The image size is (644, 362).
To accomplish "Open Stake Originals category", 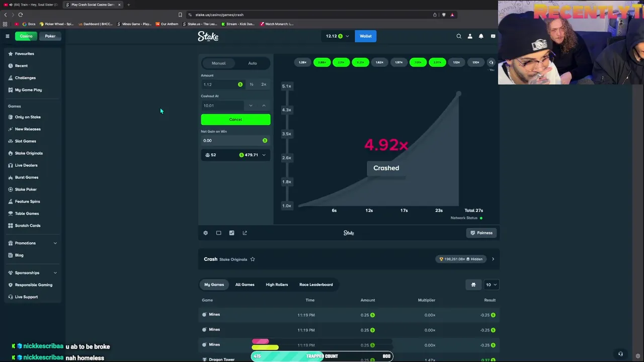I will pyautogui.click(x=29, y=153).
